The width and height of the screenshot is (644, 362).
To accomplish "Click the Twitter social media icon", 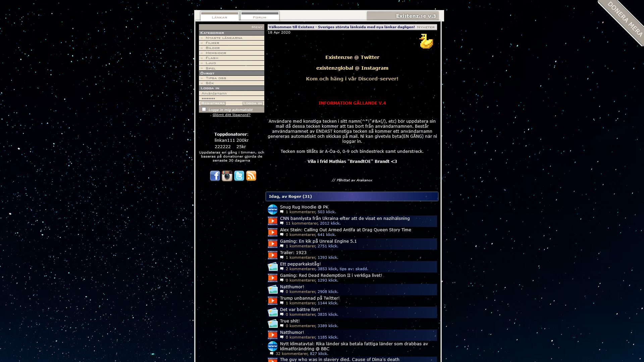I will point(239,176).
